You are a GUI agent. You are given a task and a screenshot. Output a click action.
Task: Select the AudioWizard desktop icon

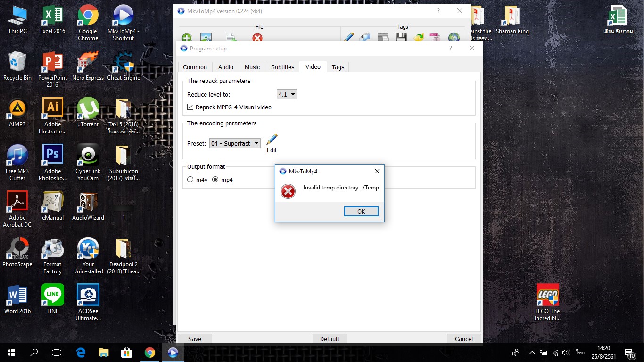tap(88, 206)
